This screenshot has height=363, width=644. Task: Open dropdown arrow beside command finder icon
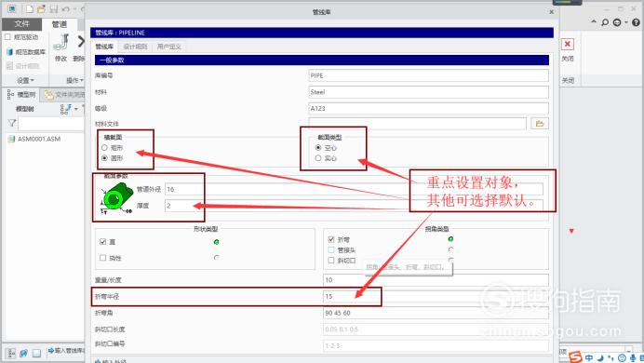626,22
